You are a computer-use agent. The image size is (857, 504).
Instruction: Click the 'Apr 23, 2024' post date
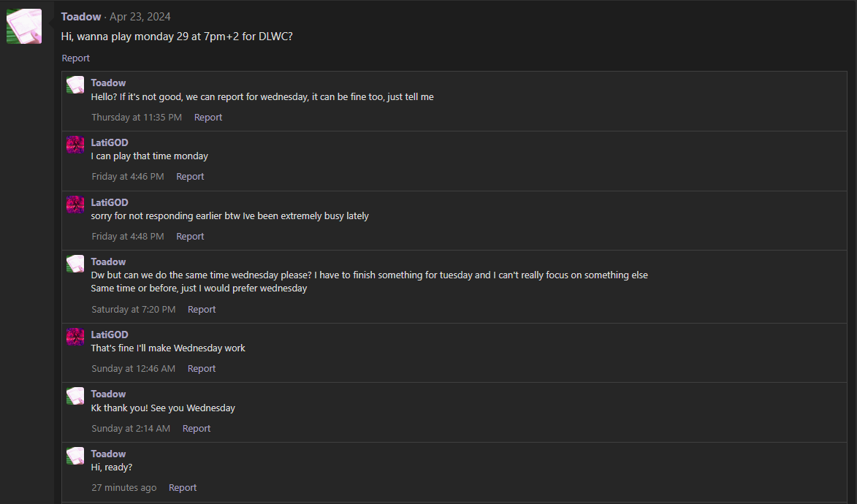click(140, 16)
